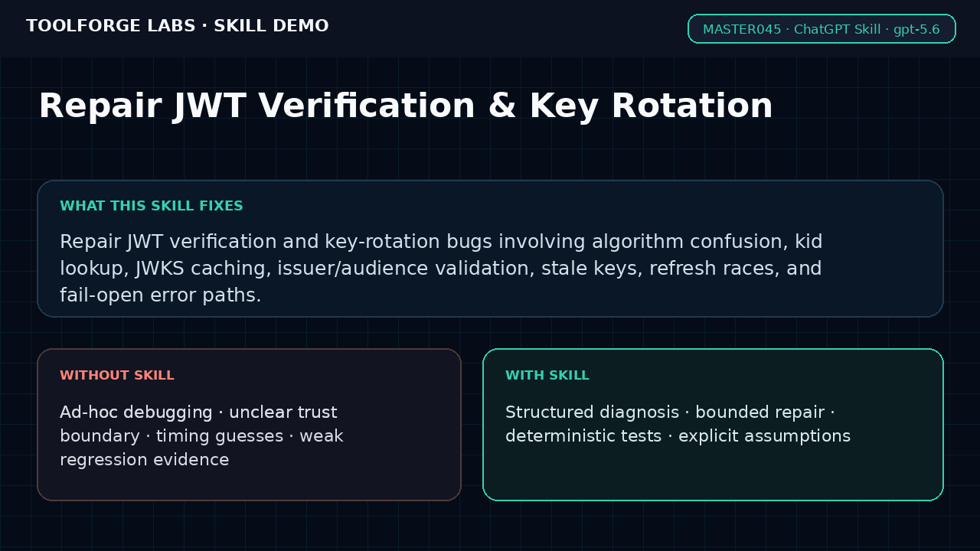Click the MASTER045 ChatGPT Skill badge
Viewport: 980px width, 551px height.
click(x=822, y=29)
